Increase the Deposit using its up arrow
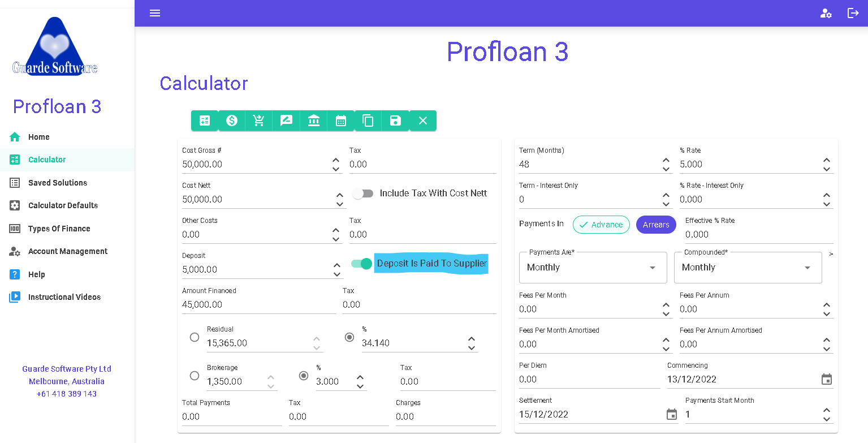Viewport: 868px width, 443px height. point(337,265)
